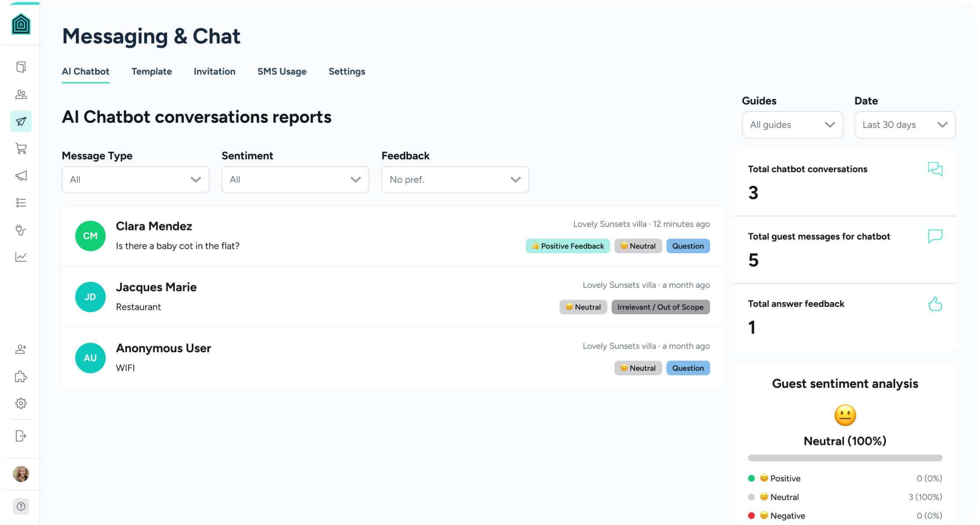Open the Message Type dropdown
This screenshot has width=980, height=525.
[x=135, y=179]
